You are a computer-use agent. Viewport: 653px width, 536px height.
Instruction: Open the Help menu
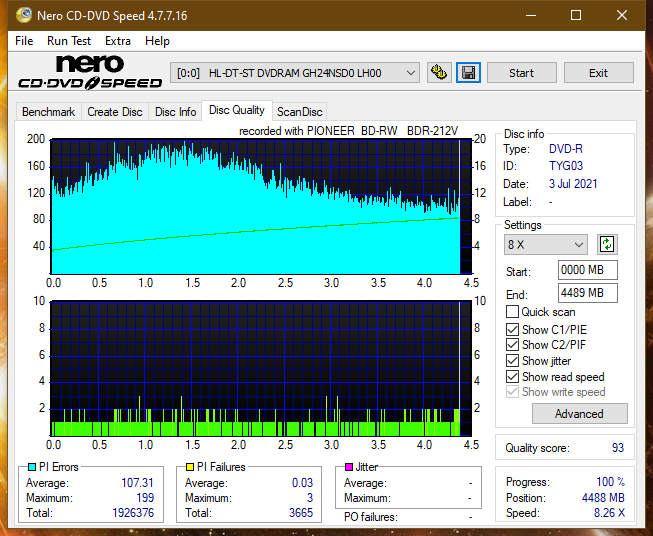157,41
